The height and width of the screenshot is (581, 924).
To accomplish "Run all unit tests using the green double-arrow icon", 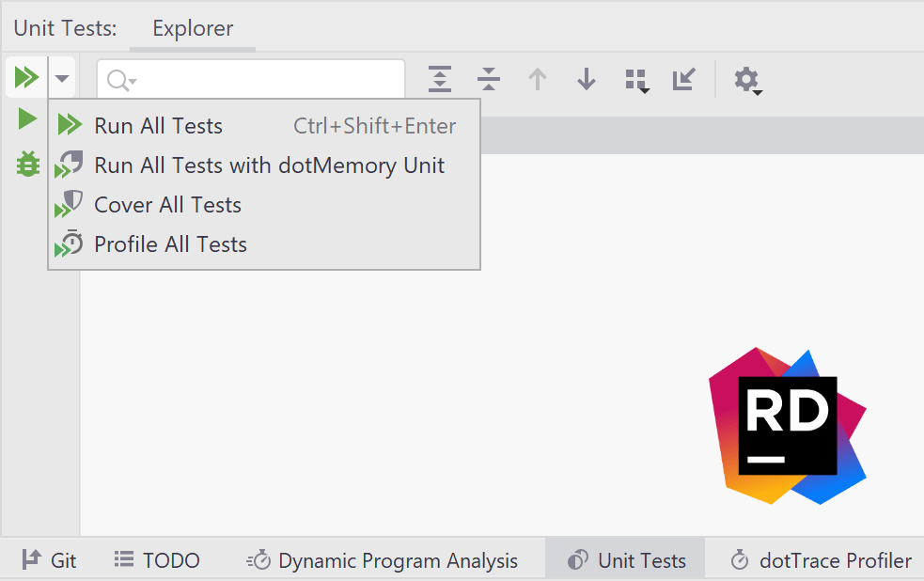I will (25, 77).
